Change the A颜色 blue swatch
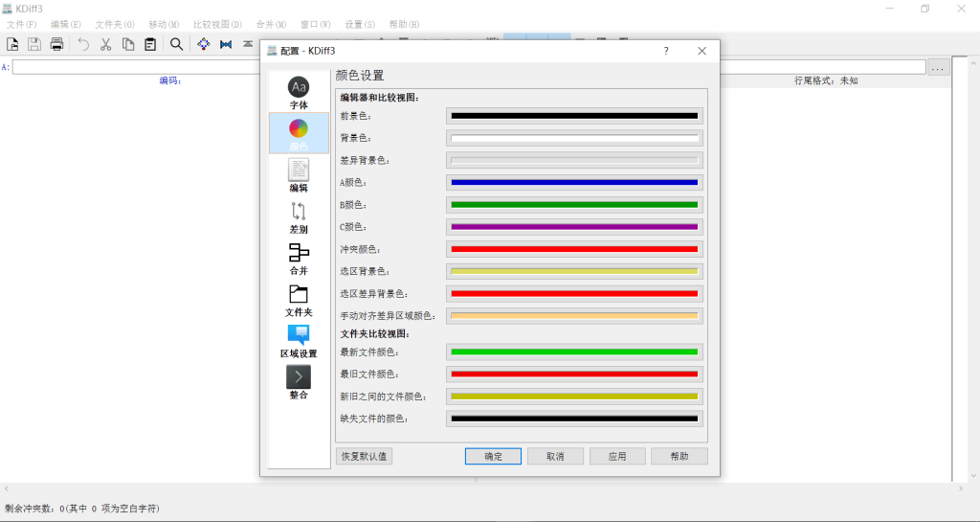980x522 pixels. 574,183
